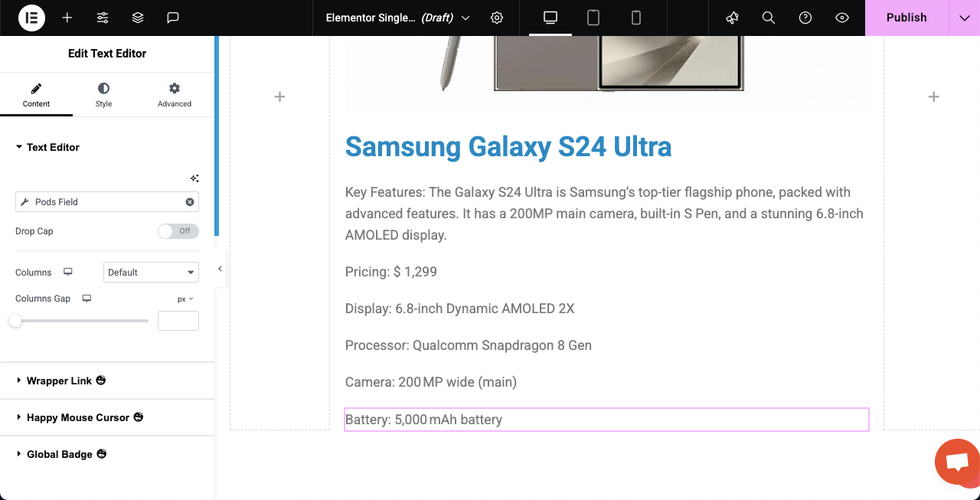
Task: Switch to the Content tab
Action: pos(36,95)
